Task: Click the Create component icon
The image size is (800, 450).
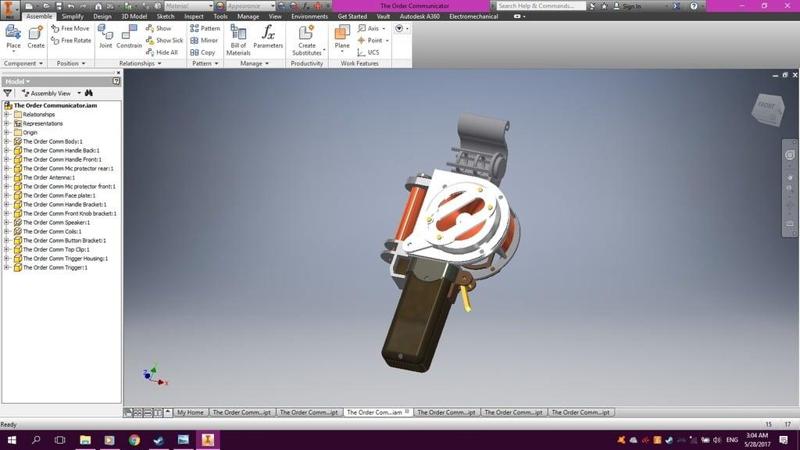Action: coord(36,37)
